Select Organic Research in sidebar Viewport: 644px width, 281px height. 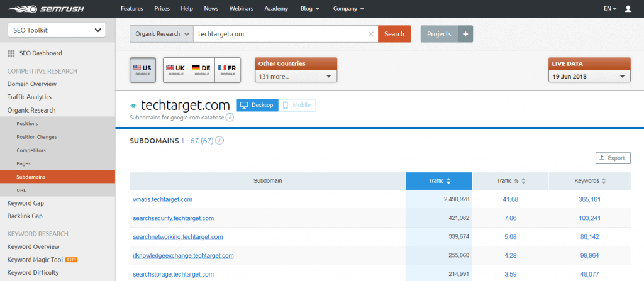31,110
